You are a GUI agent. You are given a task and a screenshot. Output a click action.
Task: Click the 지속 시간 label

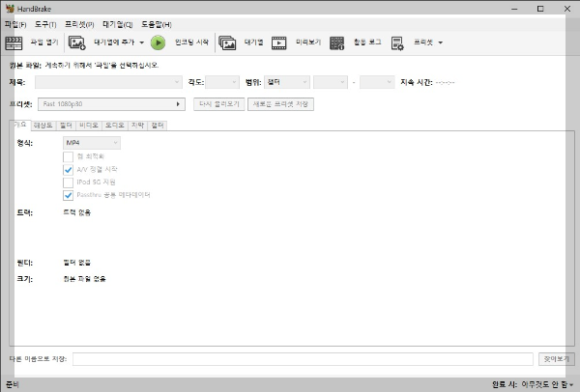[x=416, y=82]
